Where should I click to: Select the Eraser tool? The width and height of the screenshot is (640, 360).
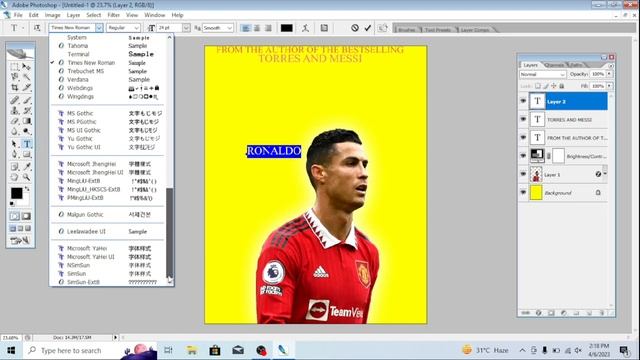pyautogui.click(x=14, y=121)
